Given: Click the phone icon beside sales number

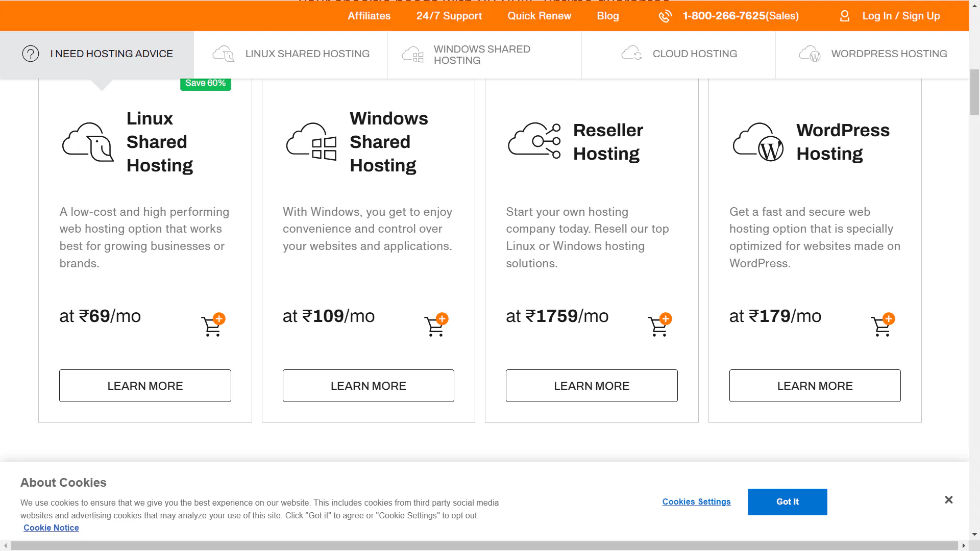Looking at the screenshot, I should (665, 16).
